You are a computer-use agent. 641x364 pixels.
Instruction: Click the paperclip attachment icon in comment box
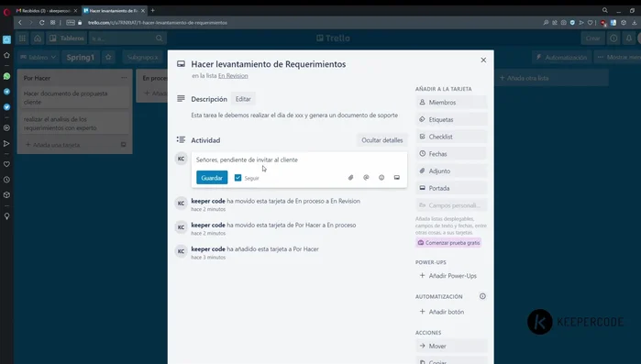(350, 178)
